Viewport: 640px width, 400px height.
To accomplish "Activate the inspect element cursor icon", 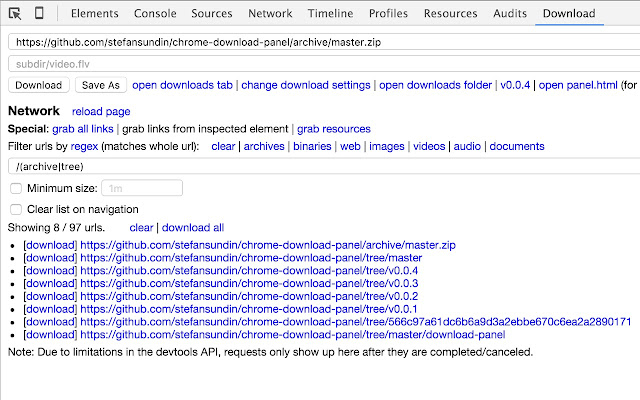I will (15, 13).
